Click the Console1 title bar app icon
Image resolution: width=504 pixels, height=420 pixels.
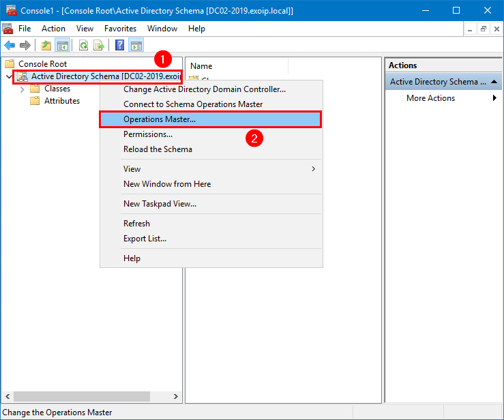[12, 10]
